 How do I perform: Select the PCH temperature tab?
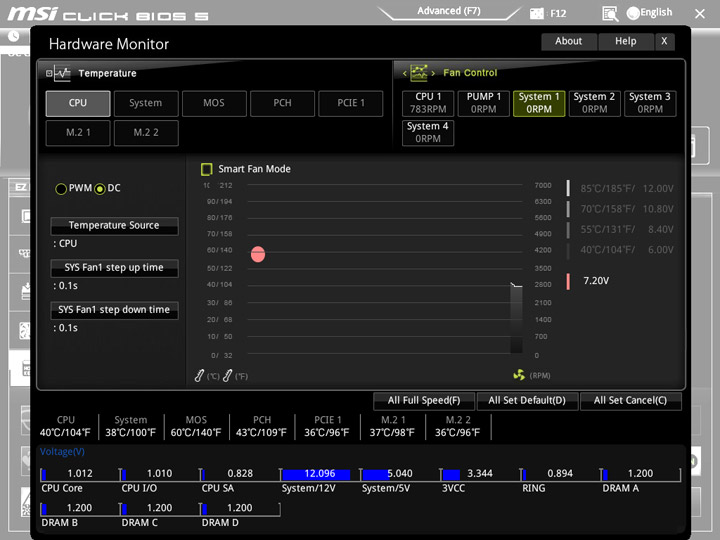coord(282,103)
